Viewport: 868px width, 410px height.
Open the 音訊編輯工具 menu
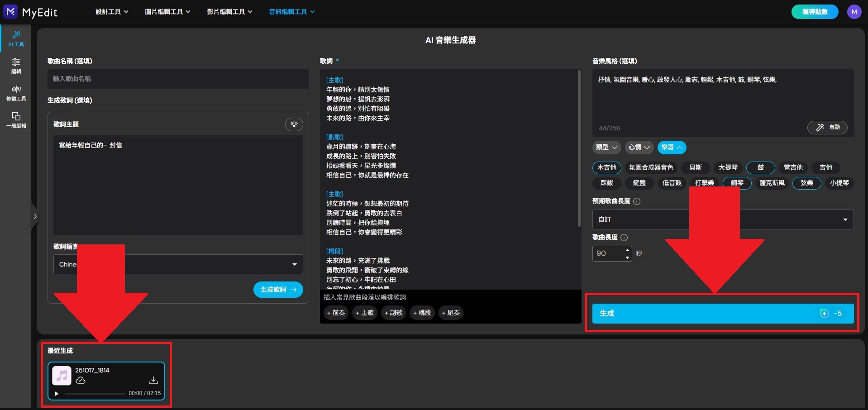pos(291,12)
